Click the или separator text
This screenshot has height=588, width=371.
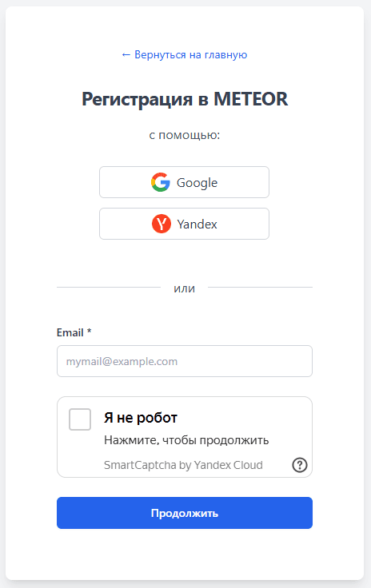tap(184, 288)
